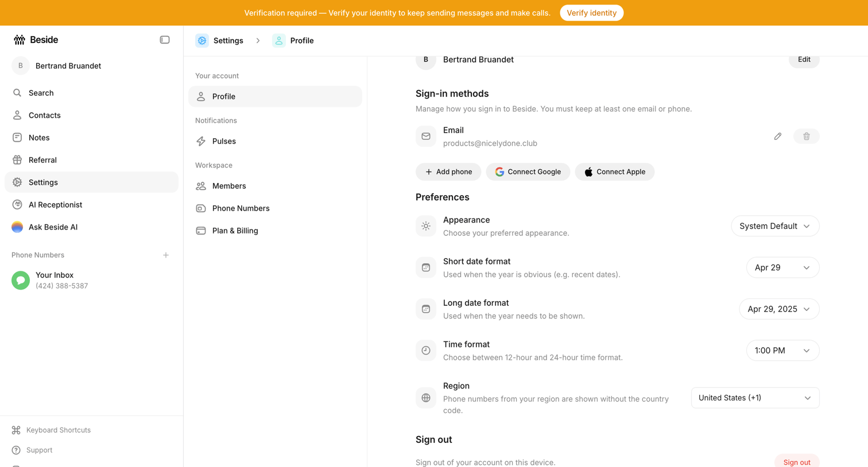This screenshot has width=868, height=467.
Task: Open Search in the sidebar
Action: pos(91,93)
